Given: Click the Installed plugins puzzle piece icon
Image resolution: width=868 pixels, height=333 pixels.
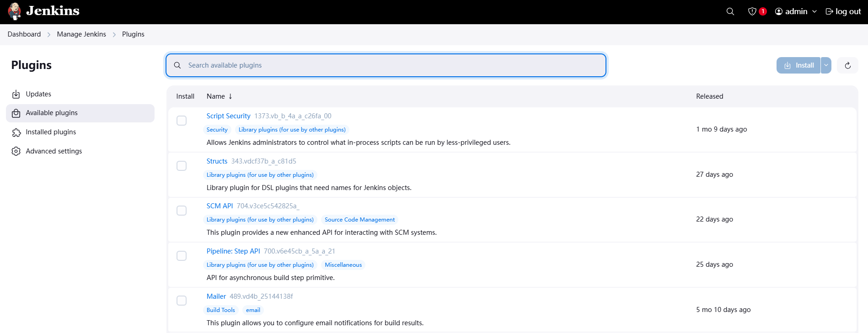Looking at the screenshot, I should point(16,132).
